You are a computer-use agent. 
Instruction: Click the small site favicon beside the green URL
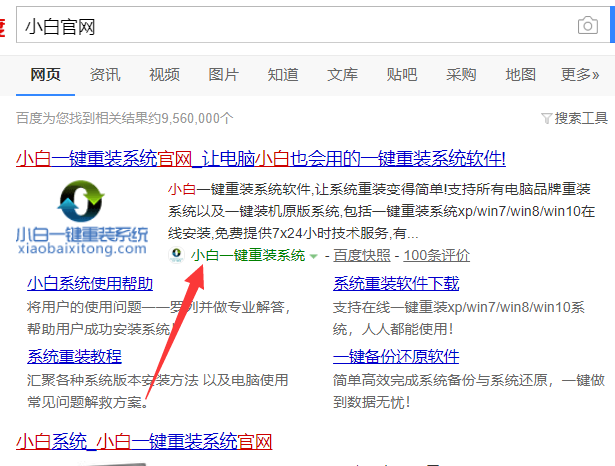[176, 255]
